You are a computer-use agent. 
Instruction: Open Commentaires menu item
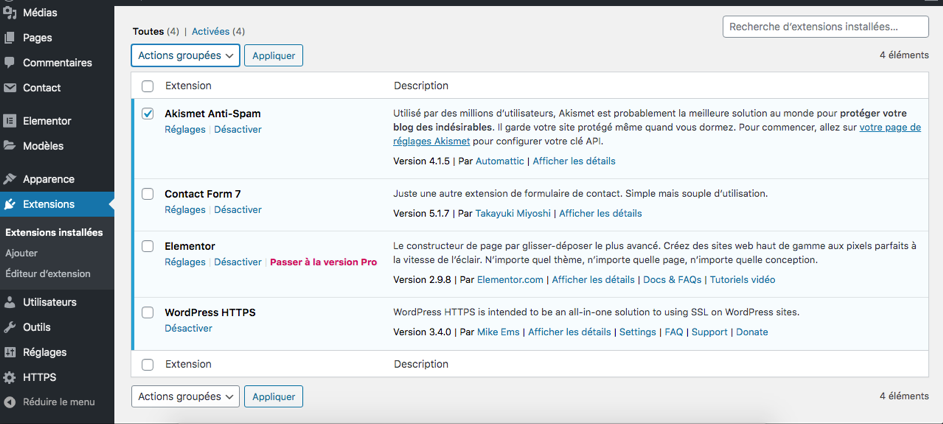(57, 63)
